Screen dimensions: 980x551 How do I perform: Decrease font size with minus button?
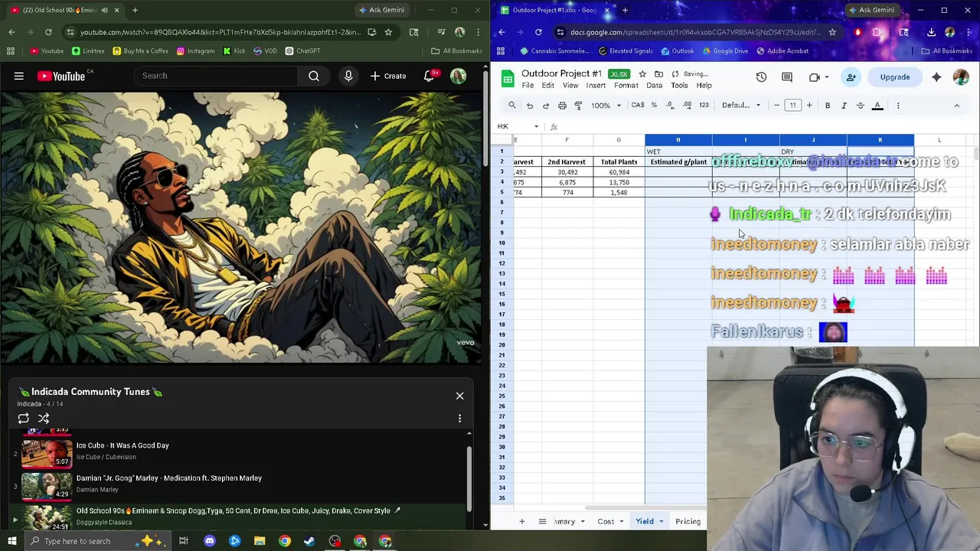click(x=776, y=106)
